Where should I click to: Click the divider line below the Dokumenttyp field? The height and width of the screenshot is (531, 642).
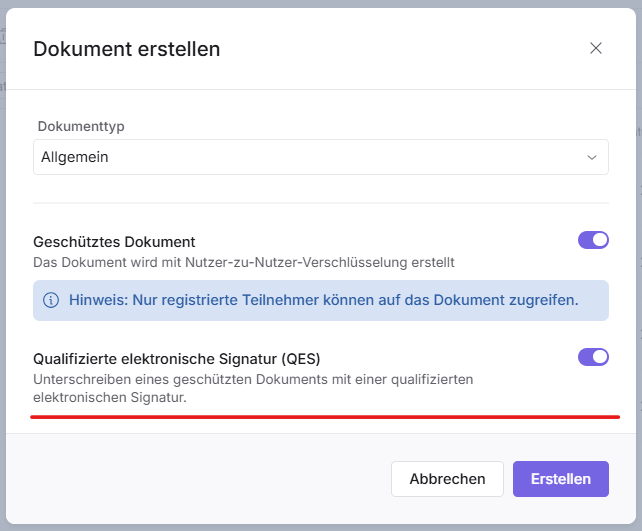click(320, 203)
